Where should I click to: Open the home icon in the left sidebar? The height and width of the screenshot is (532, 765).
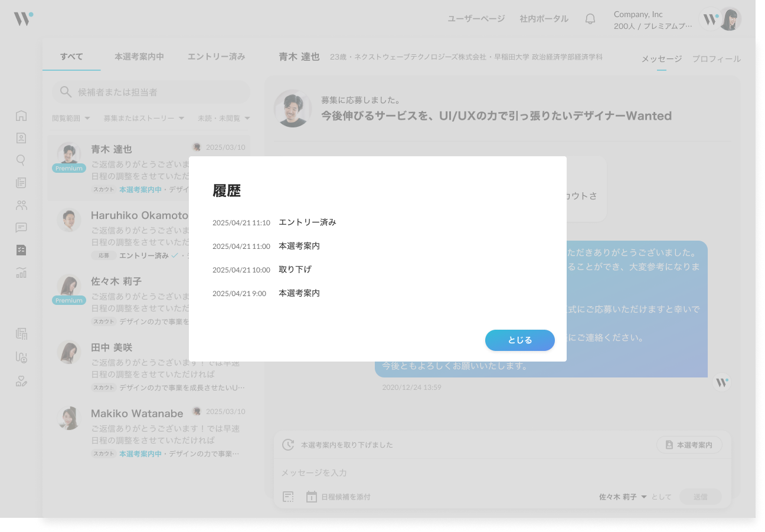pyautogui.click(x=21, y=116)
